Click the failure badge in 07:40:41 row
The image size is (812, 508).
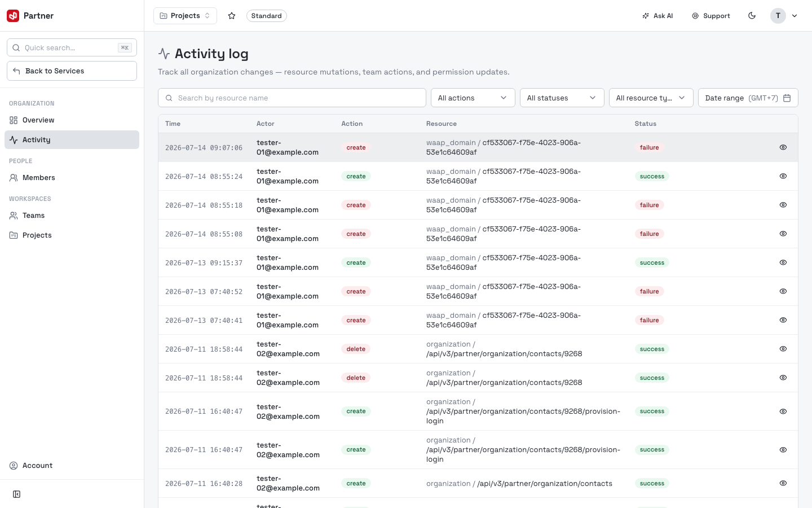click(x=649, y=320)
